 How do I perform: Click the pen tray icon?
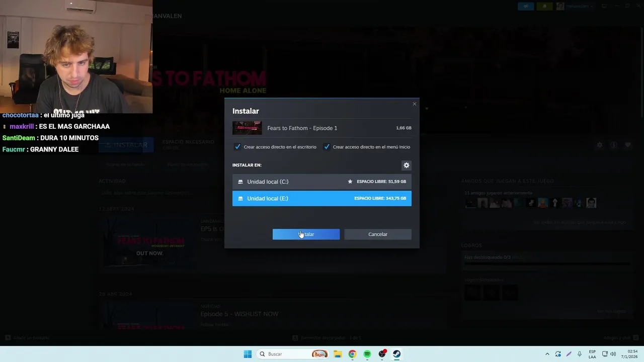coord(569,354)
